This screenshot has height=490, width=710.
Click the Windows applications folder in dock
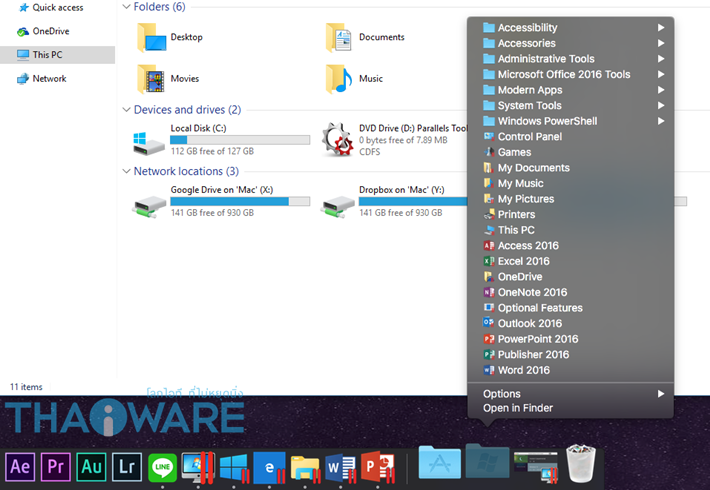487,461
